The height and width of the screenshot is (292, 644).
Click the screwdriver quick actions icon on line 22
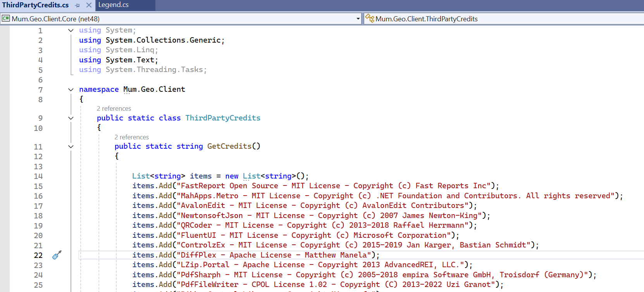coord(57,255)
